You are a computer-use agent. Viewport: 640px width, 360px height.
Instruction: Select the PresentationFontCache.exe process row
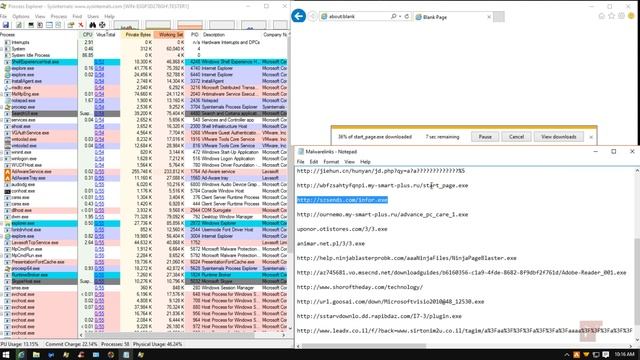pyautogui.click(x=143, y=262)
